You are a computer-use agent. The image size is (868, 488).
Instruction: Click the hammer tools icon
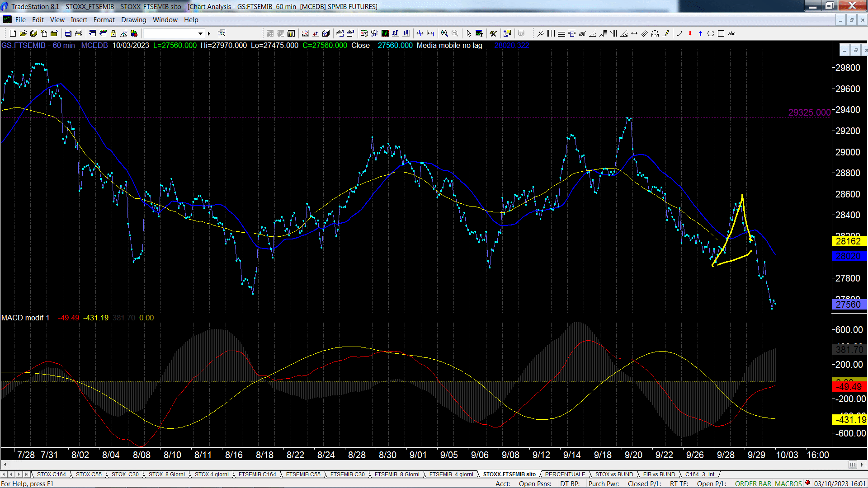(493, 33)
